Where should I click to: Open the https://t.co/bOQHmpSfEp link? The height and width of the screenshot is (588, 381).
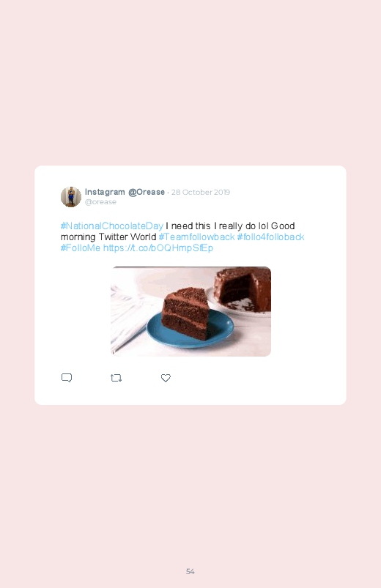click(158, 248)
